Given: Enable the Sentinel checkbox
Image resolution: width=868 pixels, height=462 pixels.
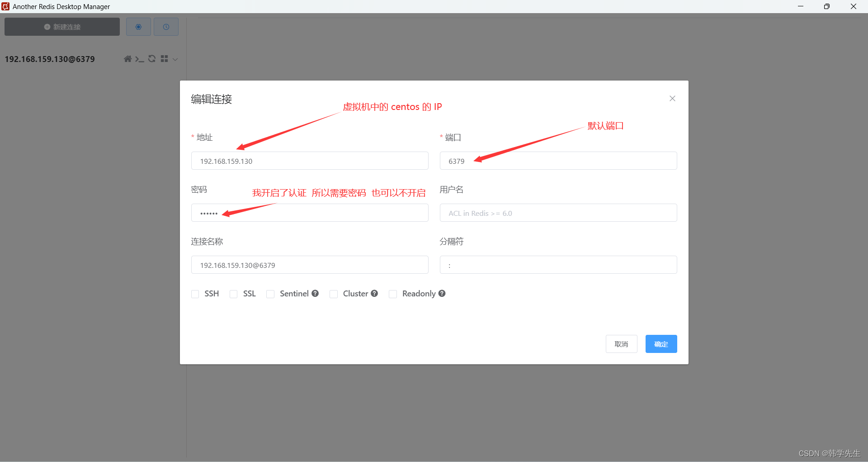Looking at the screenshot, I should (270, 294).
